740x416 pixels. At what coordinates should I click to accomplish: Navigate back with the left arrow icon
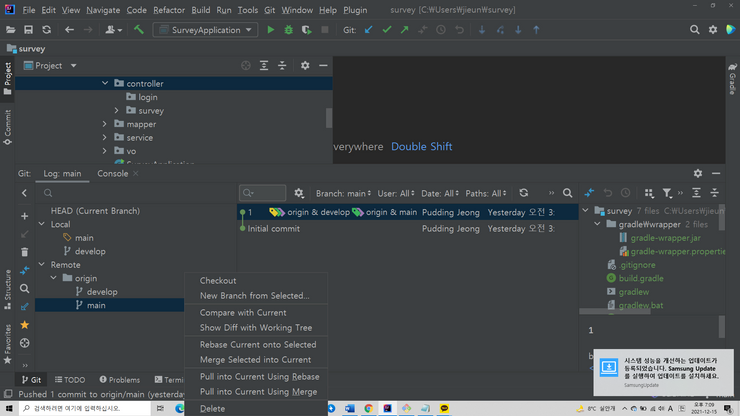[x=69, y=30]
